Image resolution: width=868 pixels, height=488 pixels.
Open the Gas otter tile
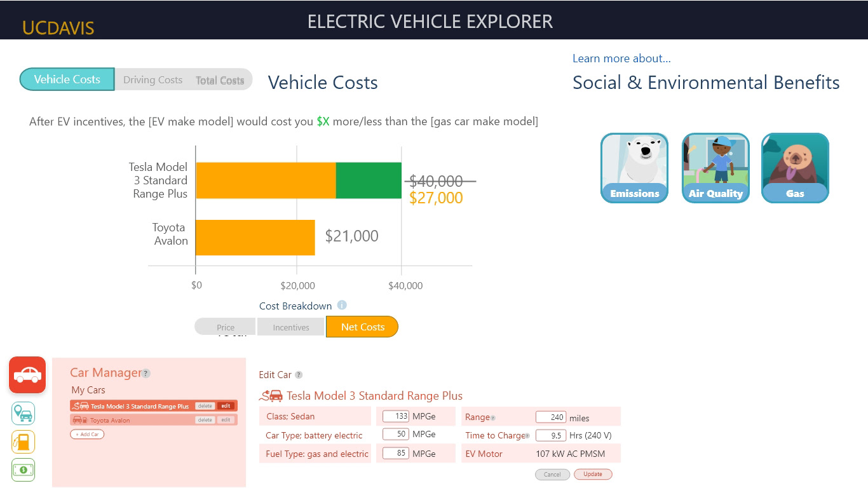click(795, 168)
